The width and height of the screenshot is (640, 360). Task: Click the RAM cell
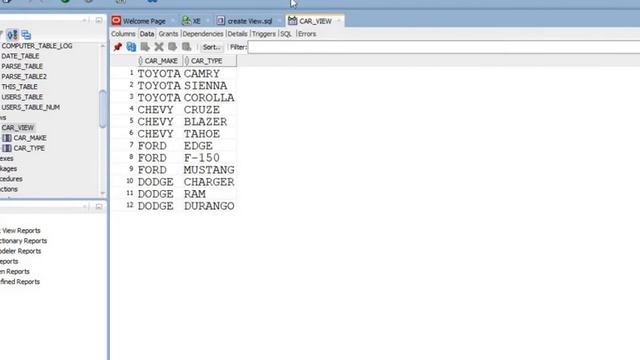coord(209,194)
